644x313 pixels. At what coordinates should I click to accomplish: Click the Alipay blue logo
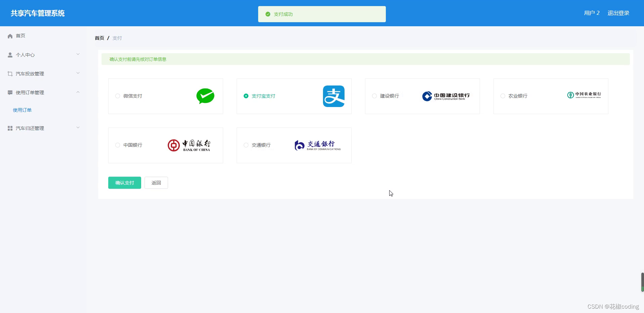coord(334,96)
